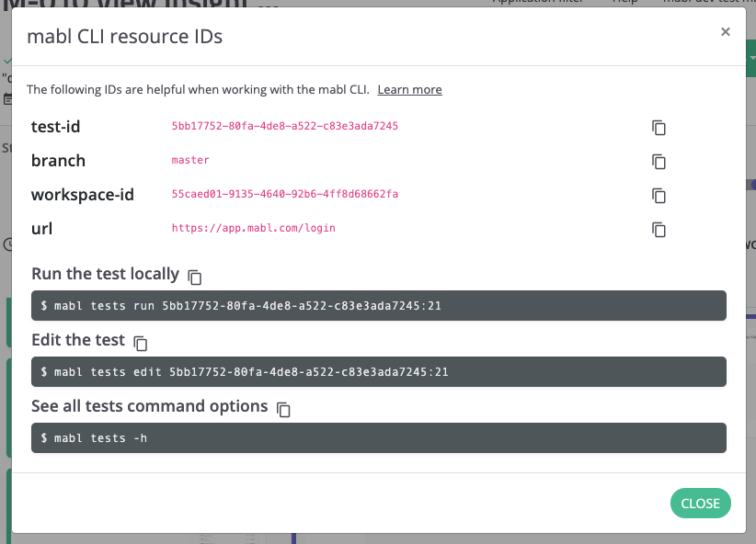This screenshot has width=756, height=544.
Task: Open the Learn more link
Action: [409, 90]
